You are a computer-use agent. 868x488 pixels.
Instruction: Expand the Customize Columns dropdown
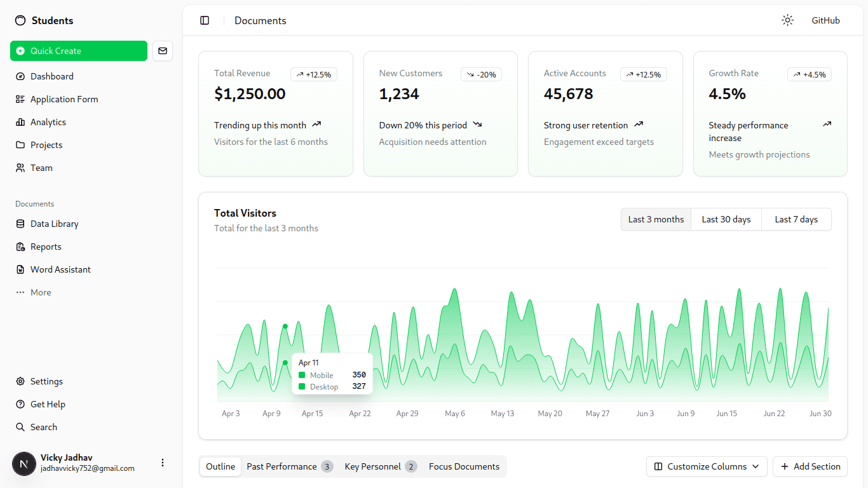[x=707, y=466]
